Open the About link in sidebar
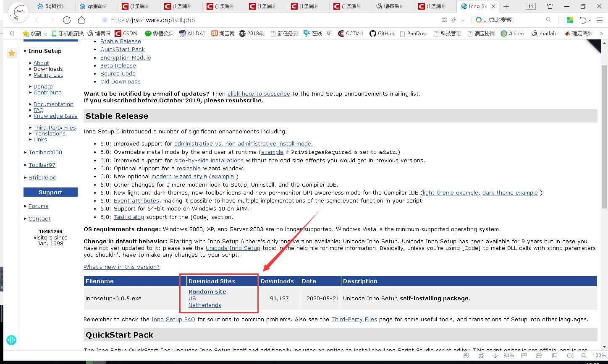608x364 pixels. point(41,63)
